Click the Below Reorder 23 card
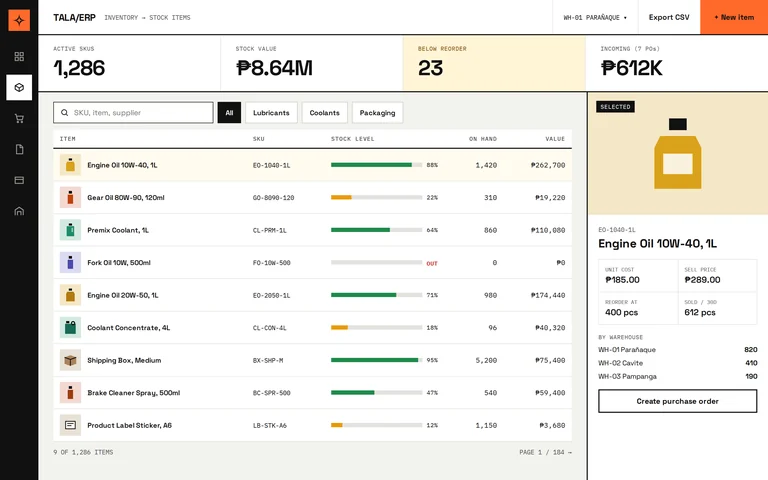Image resolution: width=768 pixels, height=480 pixels. 494,63
